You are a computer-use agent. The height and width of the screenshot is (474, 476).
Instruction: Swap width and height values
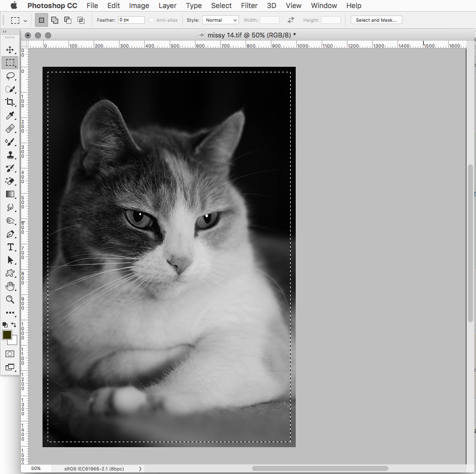click(291, 20)
